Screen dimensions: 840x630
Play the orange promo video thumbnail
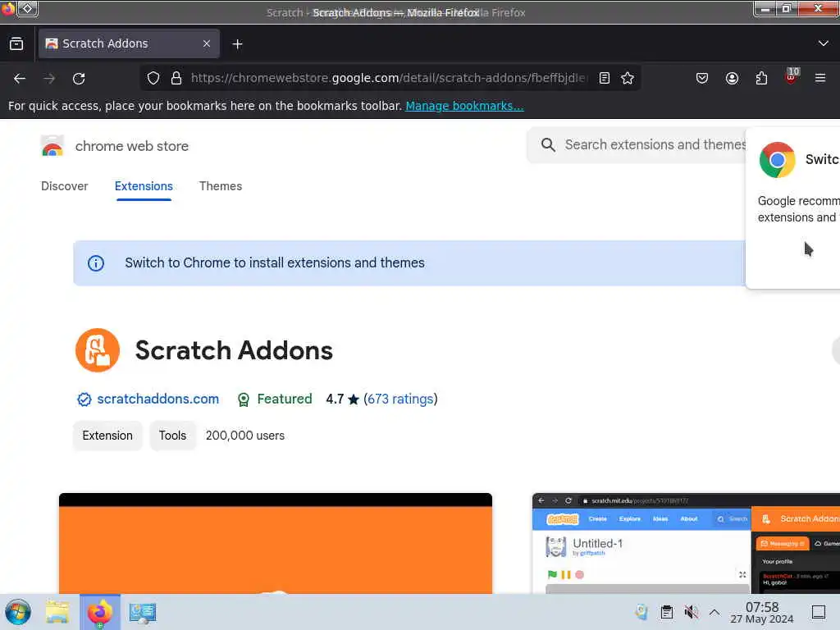coord(276,543)
